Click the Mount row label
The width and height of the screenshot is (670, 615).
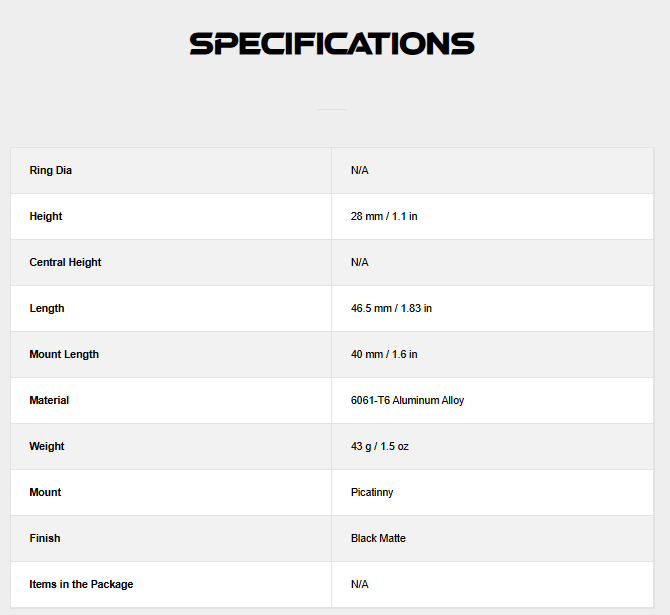[45, 493]
